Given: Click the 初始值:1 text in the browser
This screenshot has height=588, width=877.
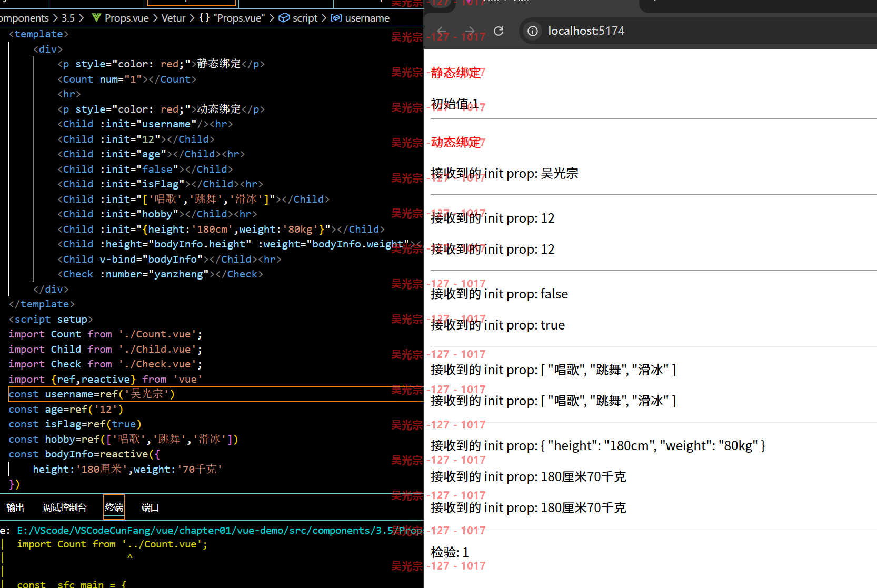Looking at the screenshot, I should click(x=455, y=104).
